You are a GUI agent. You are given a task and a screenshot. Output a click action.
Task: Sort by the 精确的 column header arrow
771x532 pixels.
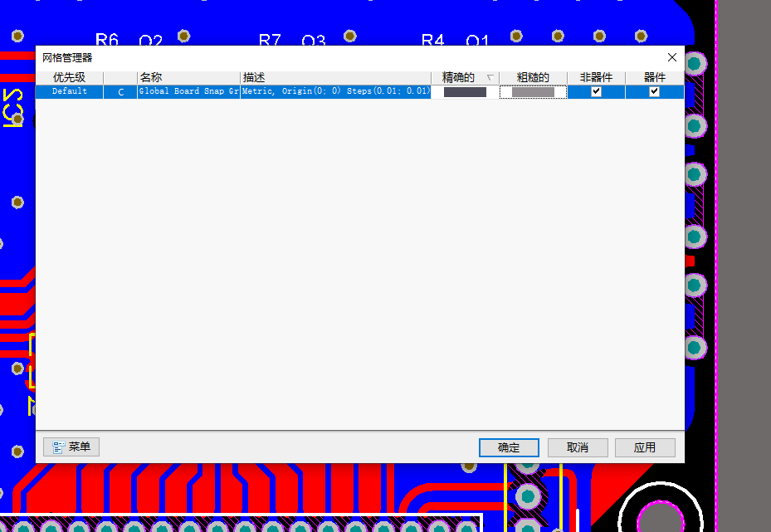(x=490, y=78)
